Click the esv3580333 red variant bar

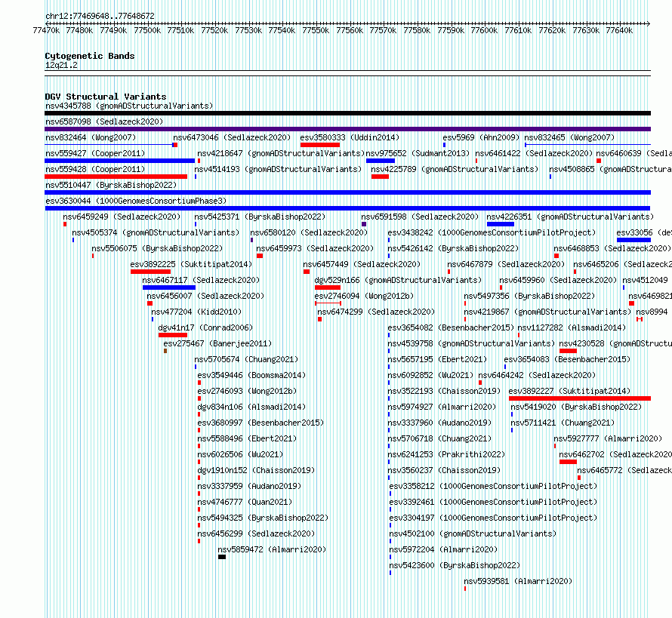pos(320,145)
